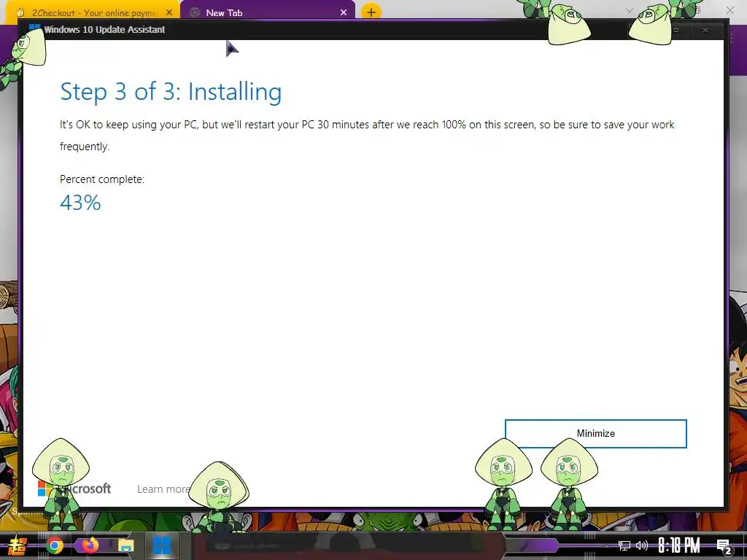Open the volume speaker tray icon

click(642, 545)
